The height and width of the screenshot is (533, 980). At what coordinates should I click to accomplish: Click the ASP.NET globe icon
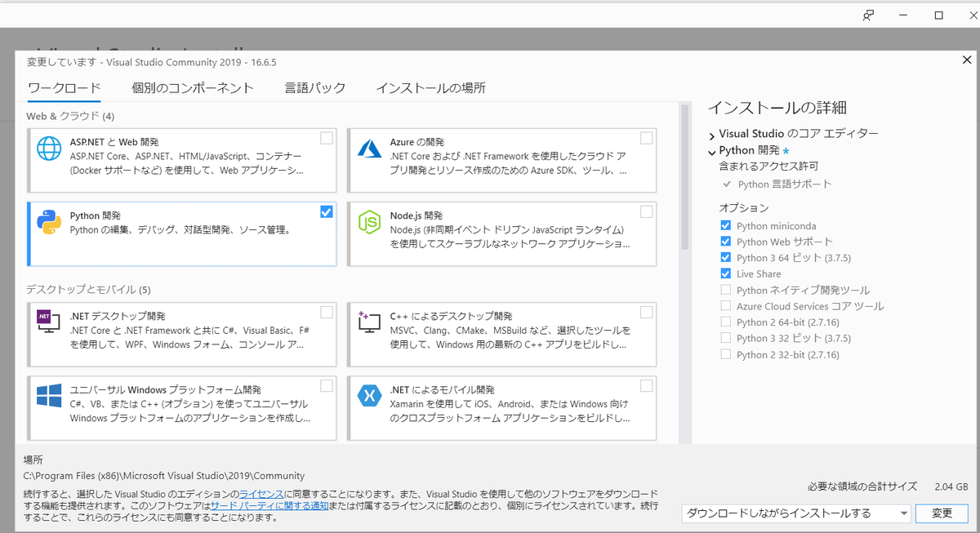click(x=49, y=149)
